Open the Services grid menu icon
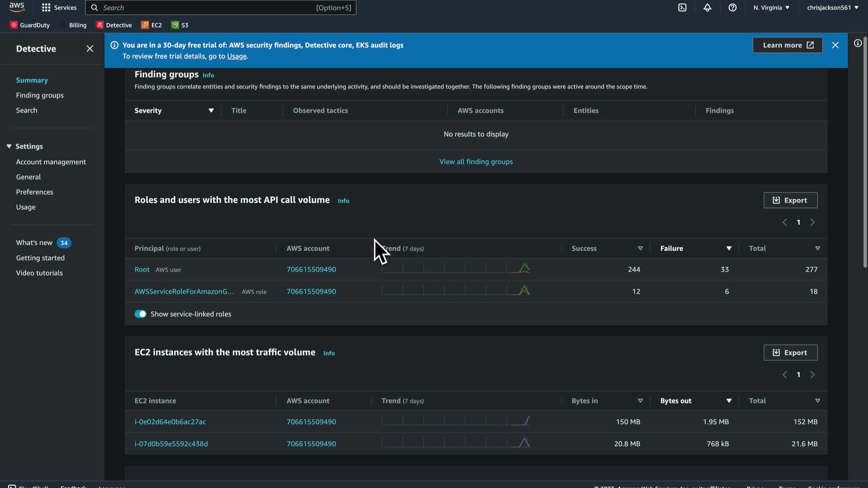868x488 pixels. pos(46,8)
